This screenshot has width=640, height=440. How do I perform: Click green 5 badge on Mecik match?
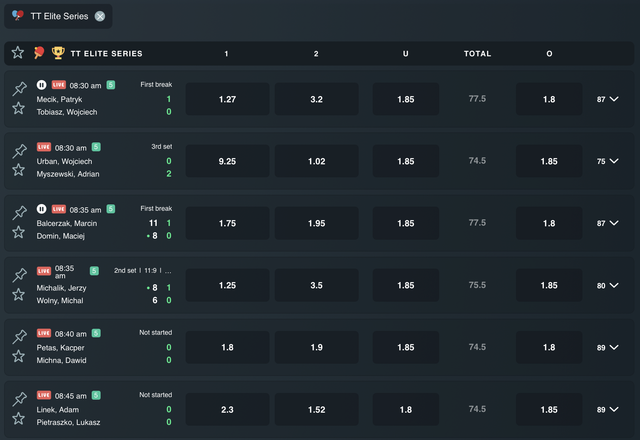111,85
